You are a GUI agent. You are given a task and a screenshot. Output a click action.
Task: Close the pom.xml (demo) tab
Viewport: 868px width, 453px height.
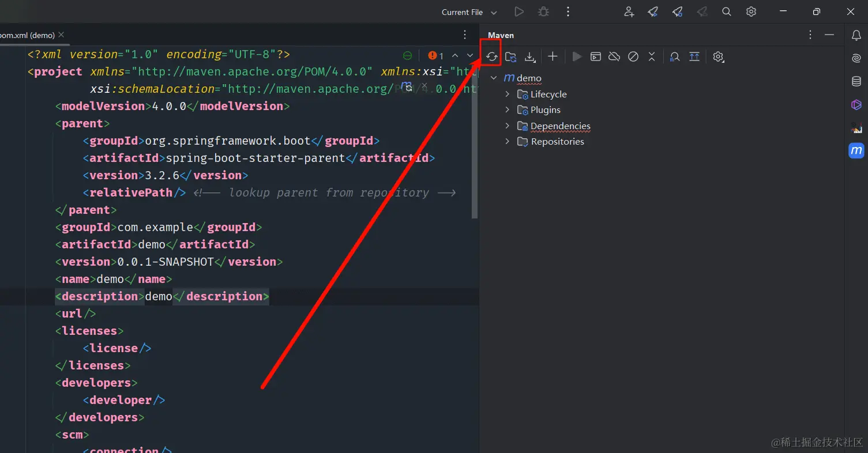pos(62,35)
